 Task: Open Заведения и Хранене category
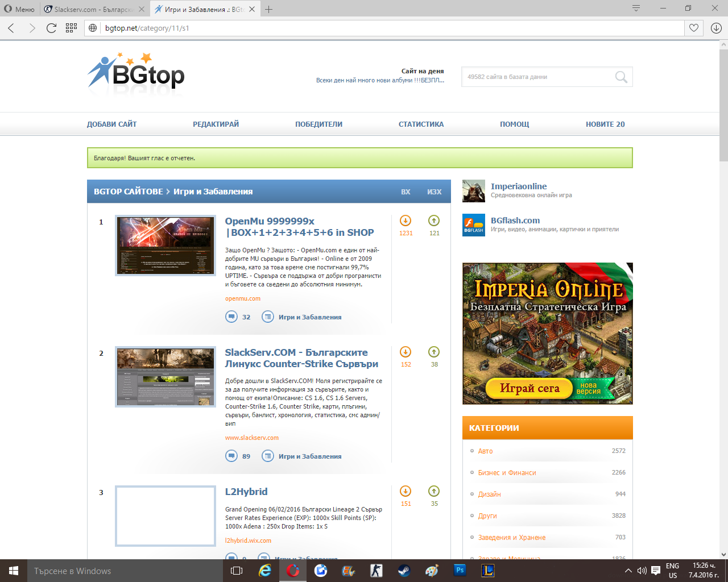[511, 537]
